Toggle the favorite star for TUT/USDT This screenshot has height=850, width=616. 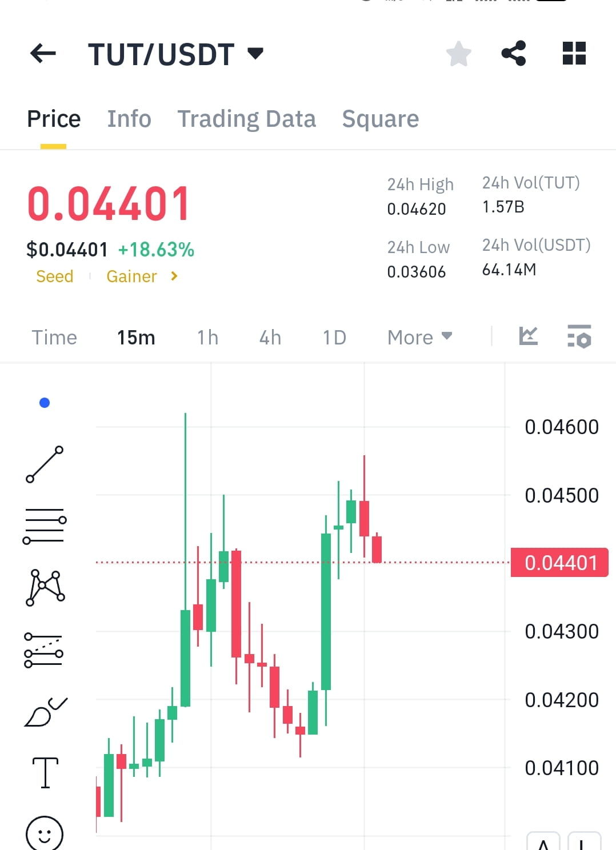458,53
